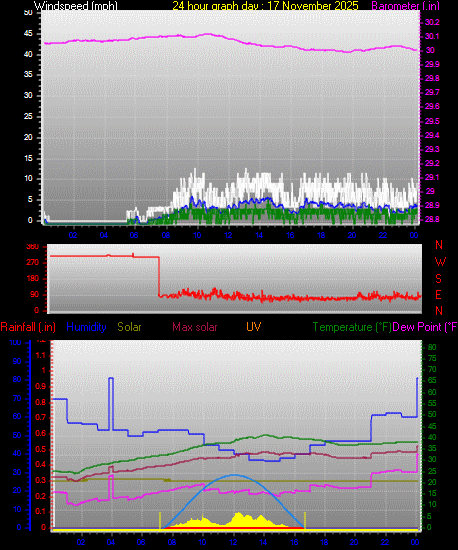The height and width of the screenshot is (550, 458).
Task: Select the "Temperature (°F)" legend label
Action: (x=352, y=327)
